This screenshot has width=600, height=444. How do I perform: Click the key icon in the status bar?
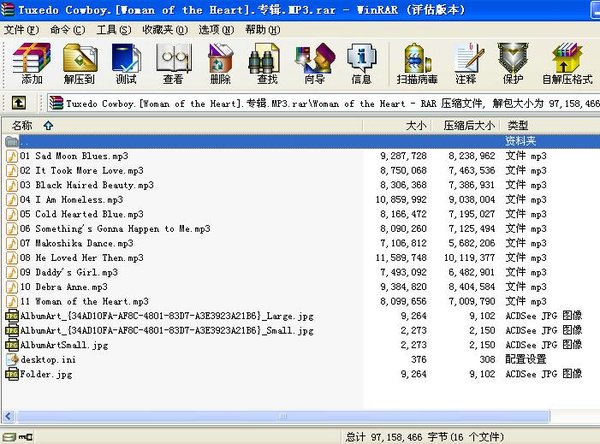pyautogui.click(x=26, y=437)
